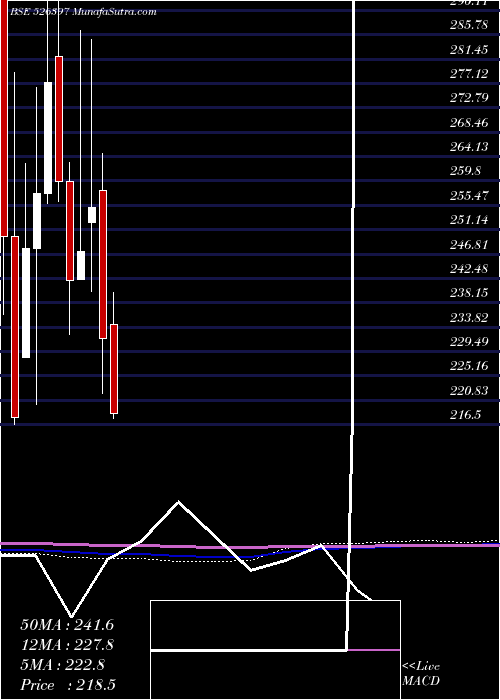
Task: Click the 264.13 price axis label
Action: coord(469,147)
